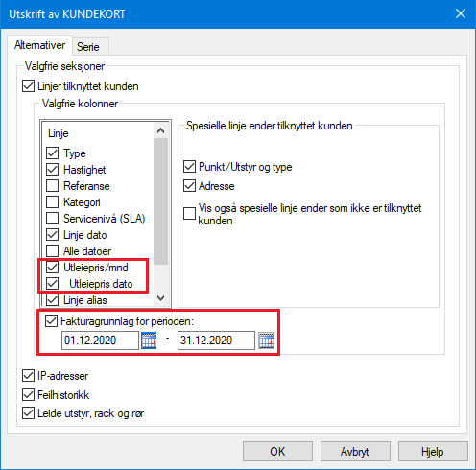Viewport: 476px width, 470px height.
Task: Click the list scroll-down arrow
Action: 161,298
